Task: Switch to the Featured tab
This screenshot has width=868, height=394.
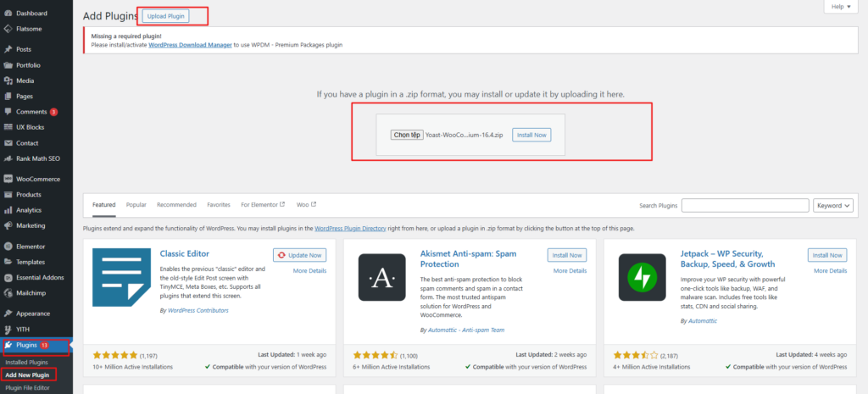Action: (x=104, y=205)
